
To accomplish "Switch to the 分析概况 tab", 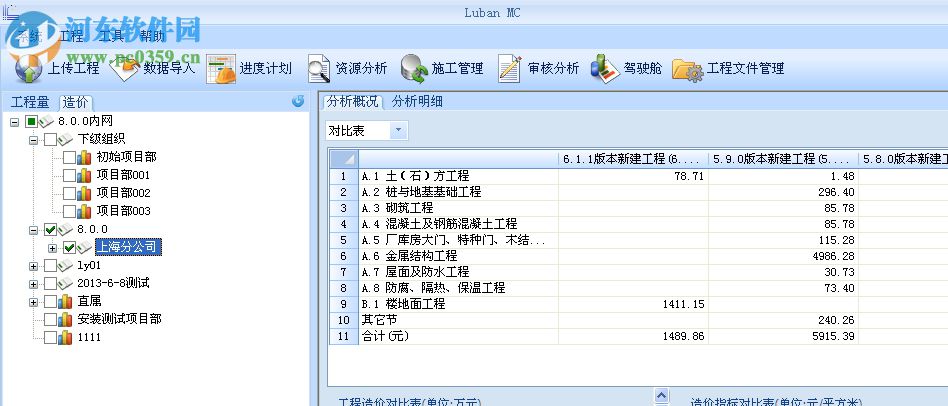I will pos(352,102).
